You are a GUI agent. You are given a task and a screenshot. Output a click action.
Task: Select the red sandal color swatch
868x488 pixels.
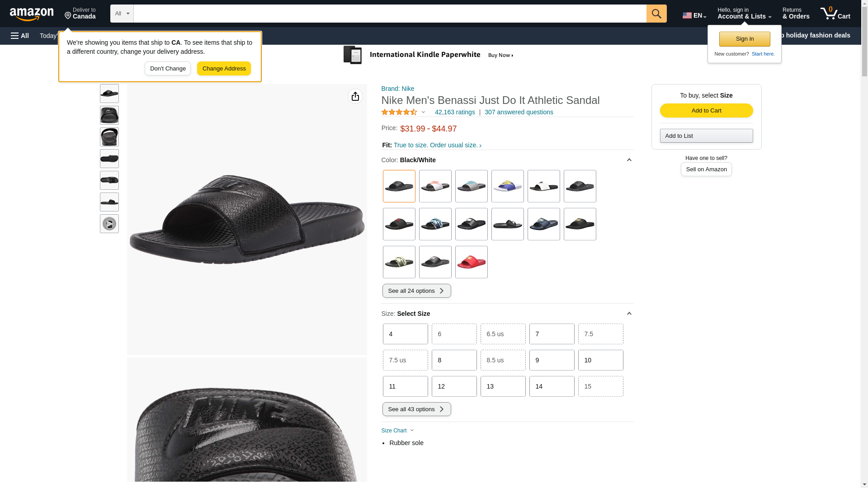471,262
